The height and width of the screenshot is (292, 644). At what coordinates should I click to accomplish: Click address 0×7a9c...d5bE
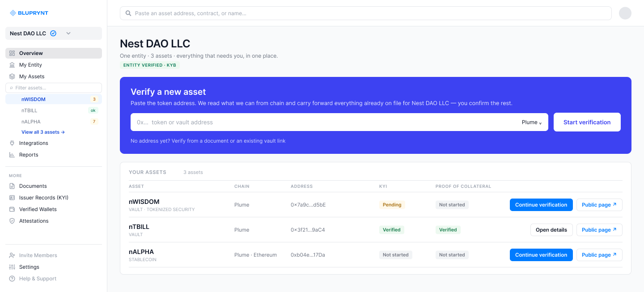point(308,205)
